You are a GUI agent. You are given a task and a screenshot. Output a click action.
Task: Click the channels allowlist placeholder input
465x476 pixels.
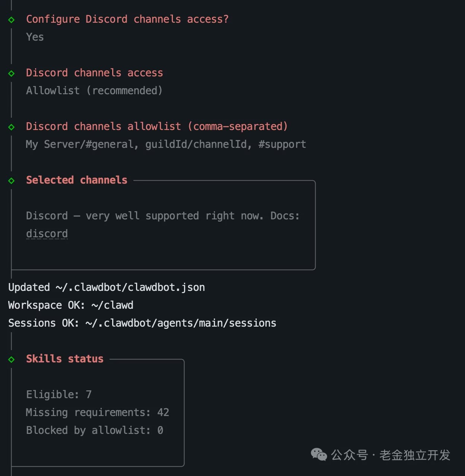(x=166, y=144)
